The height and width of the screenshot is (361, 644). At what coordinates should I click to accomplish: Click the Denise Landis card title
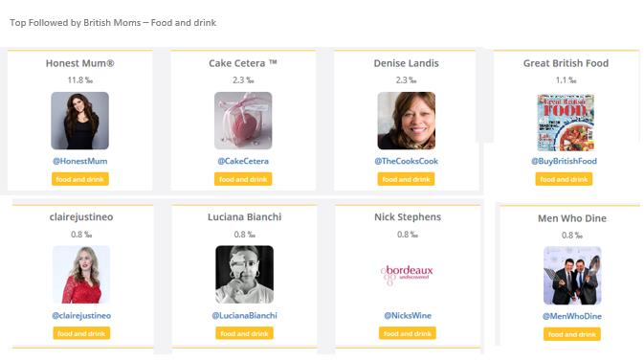406,63
